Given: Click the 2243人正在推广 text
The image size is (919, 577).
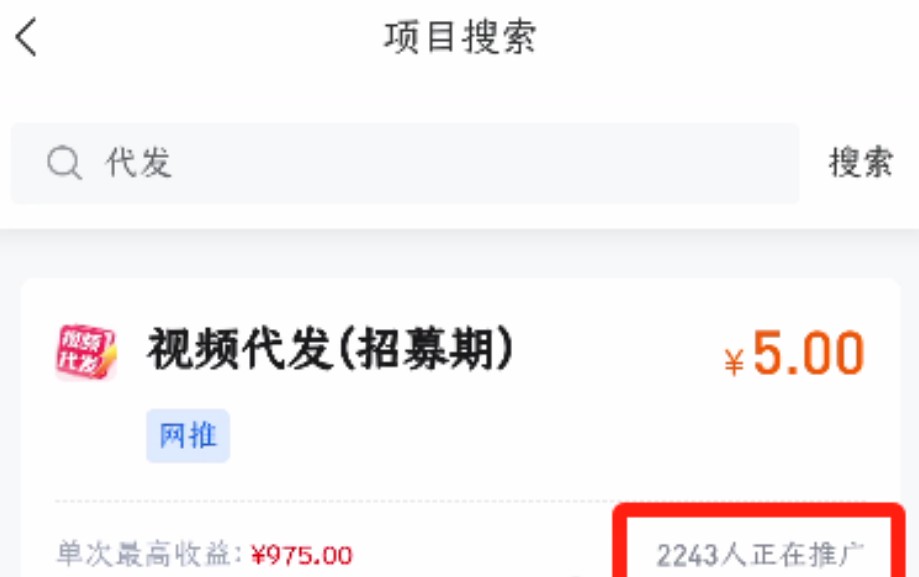Looking at the screenshot, I should (760, 555).
